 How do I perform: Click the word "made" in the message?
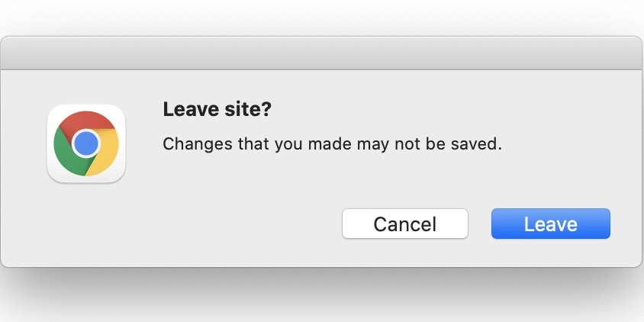click(330, 144)
